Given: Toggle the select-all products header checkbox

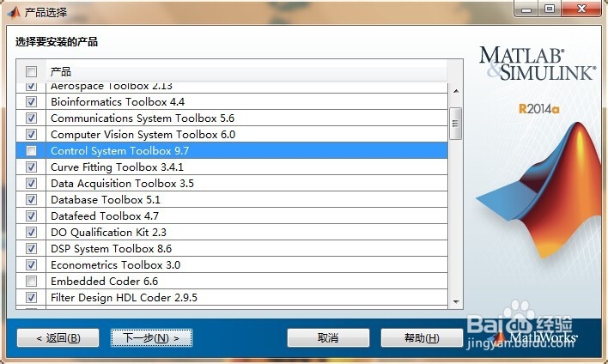Looking at the screenshot, I should pyautogui.click(x=31, y=72).
